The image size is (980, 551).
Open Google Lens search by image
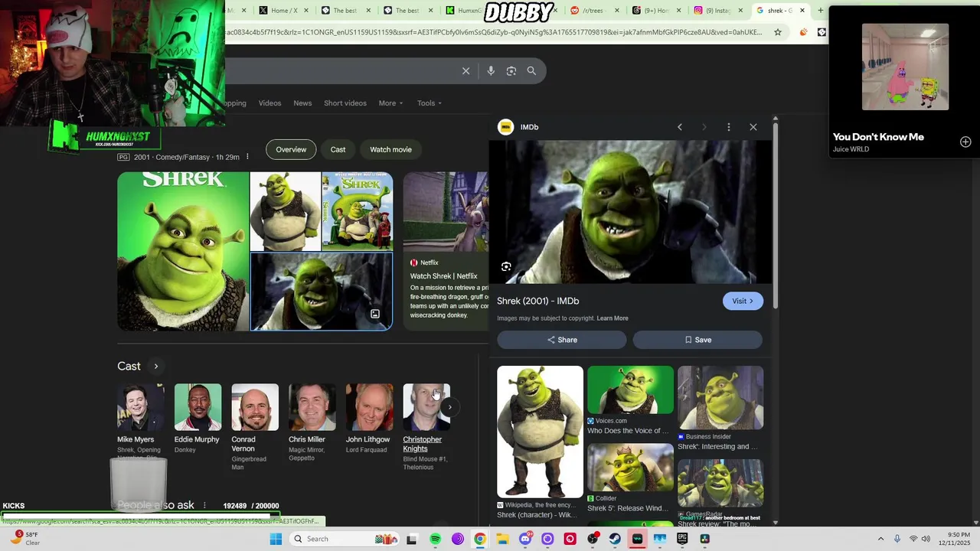(x=511, y=71)
